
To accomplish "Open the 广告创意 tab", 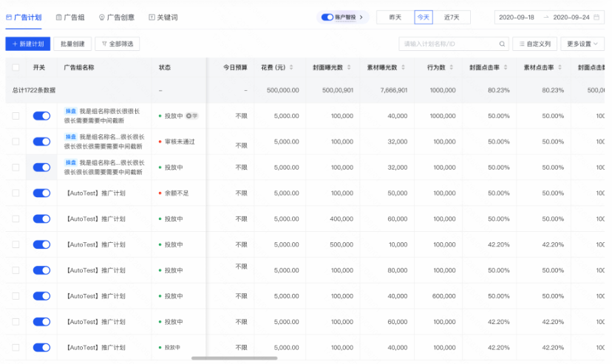I will (x=117, y=17).
